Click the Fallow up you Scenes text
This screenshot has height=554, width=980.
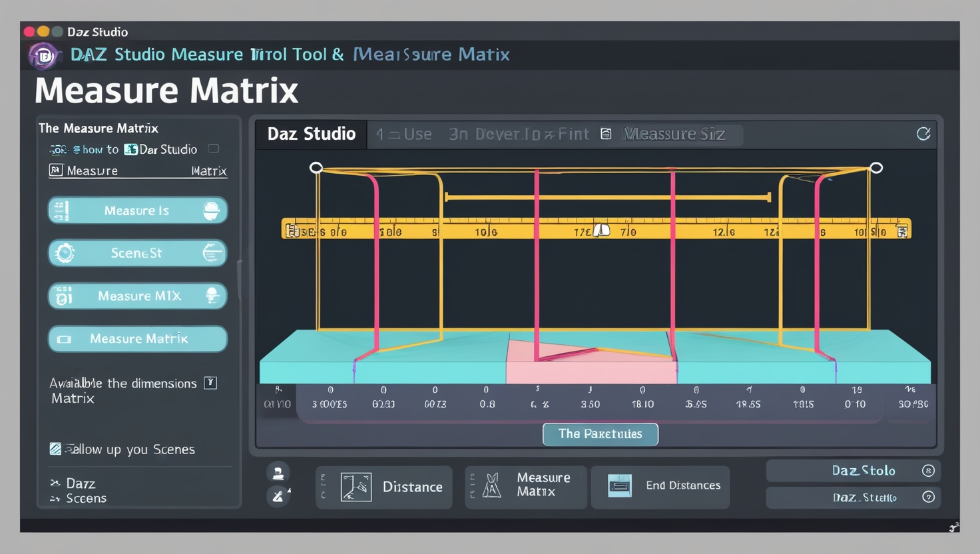130,449
